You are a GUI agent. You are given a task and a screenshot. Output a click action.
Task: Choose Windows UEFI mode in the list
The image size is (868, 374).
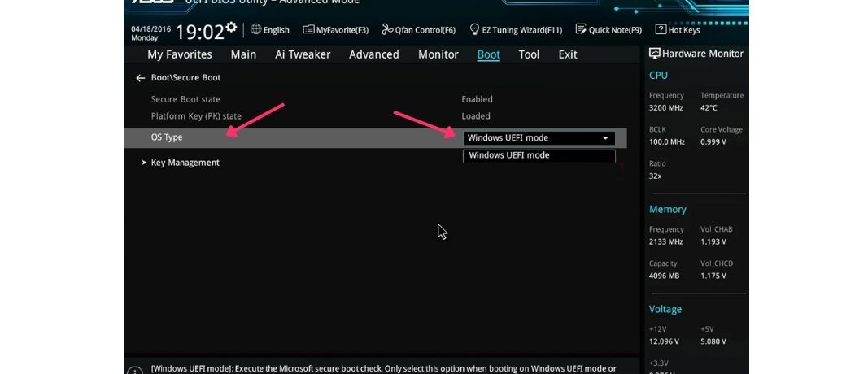[539, 155]
